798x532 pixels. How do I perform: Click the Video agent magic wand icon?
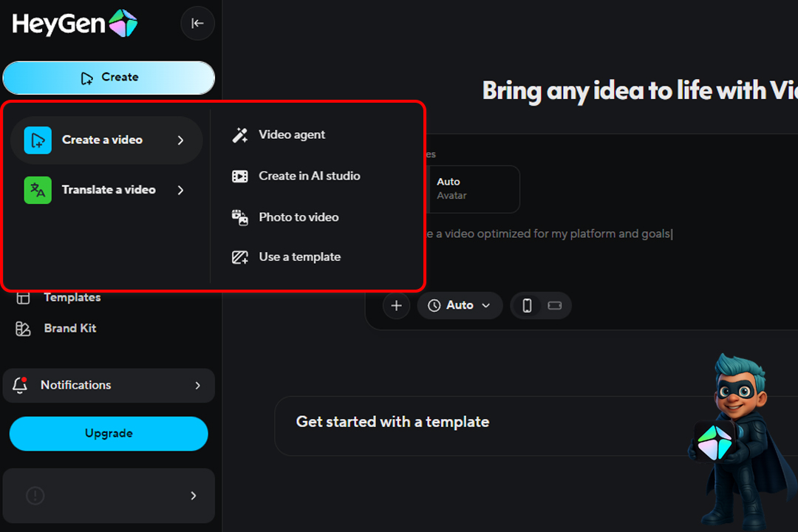240,135
